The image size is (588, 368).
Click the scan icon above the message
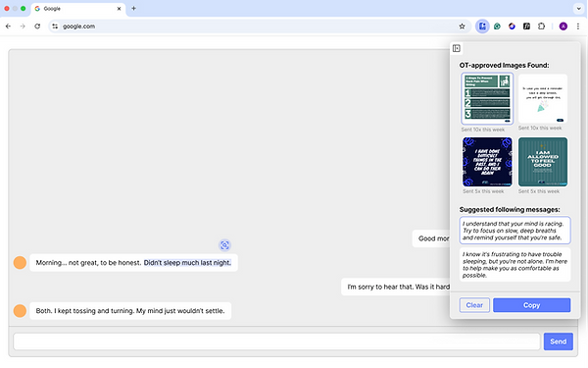[x=224, y=245]
